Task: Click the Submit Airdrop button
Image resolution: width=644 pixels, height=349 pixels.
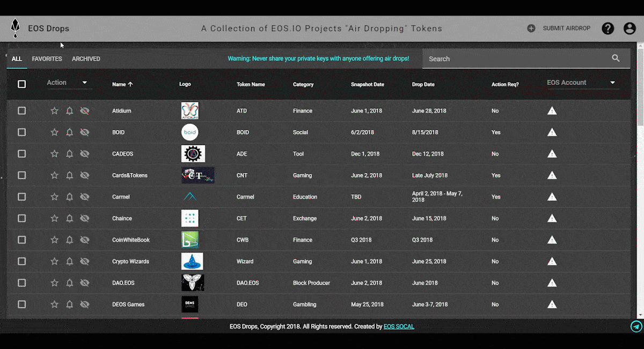Action: (559, 28)
